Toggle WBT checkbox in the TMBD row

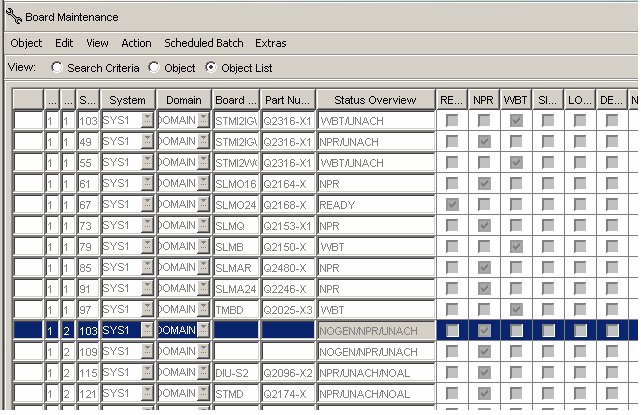[x=516, y=310]
